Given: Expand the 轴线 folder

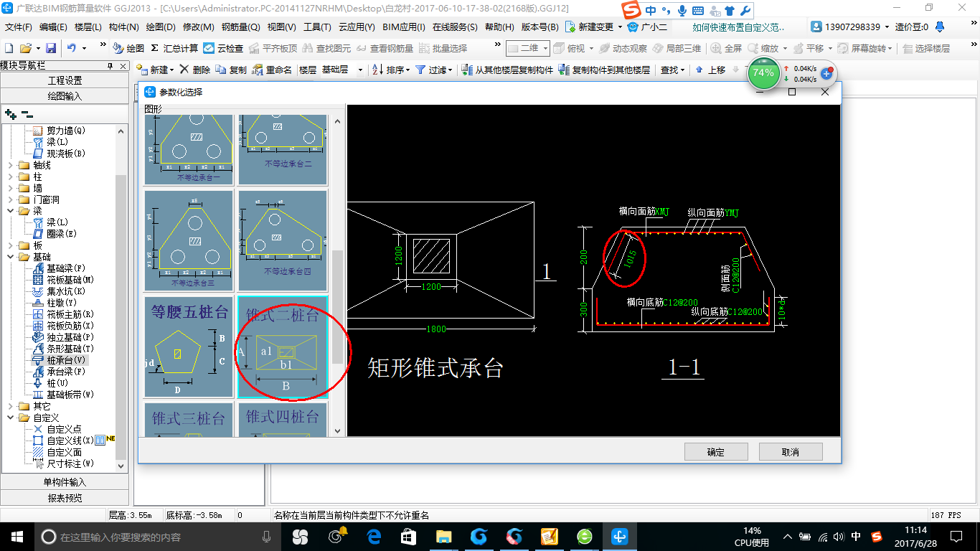Looking at the screenshot, I should 11,165.
